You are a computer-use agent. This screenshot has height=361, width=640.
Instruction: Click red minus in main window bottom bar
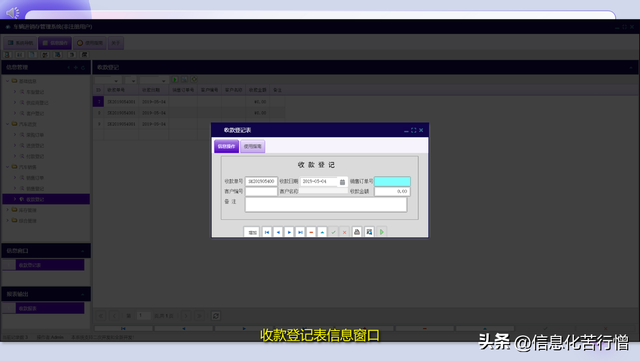(424, 328)
